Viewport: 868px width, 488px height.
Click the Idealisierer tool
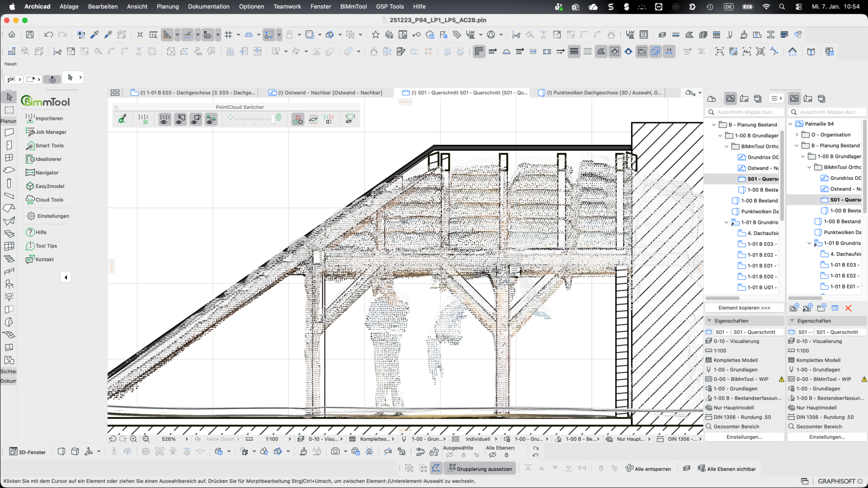point(48,159)
